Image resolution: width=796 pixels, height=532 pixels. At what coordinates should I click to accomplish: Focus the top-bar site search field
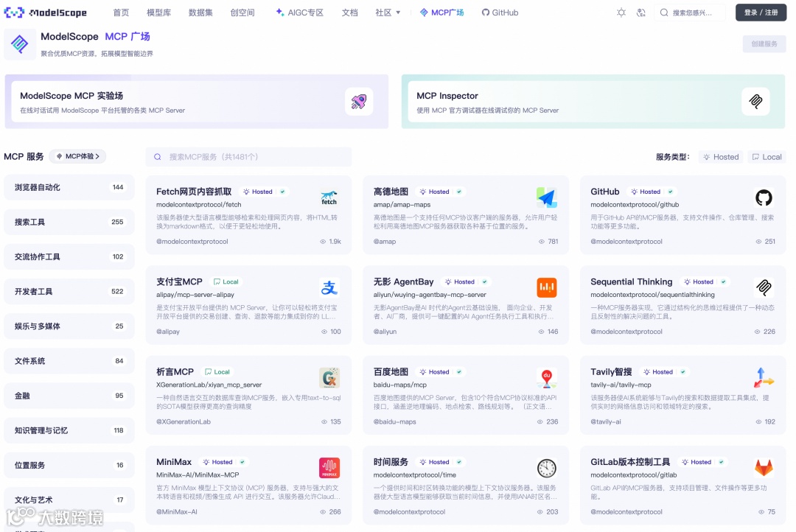pyautogui.click(x=691, y=13)
